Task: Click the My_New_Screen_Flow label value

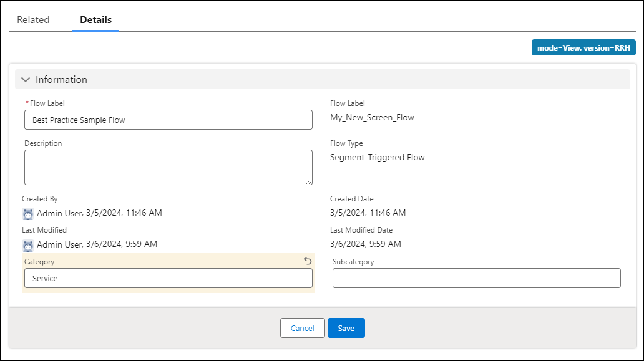Action: tap(372, 117)
